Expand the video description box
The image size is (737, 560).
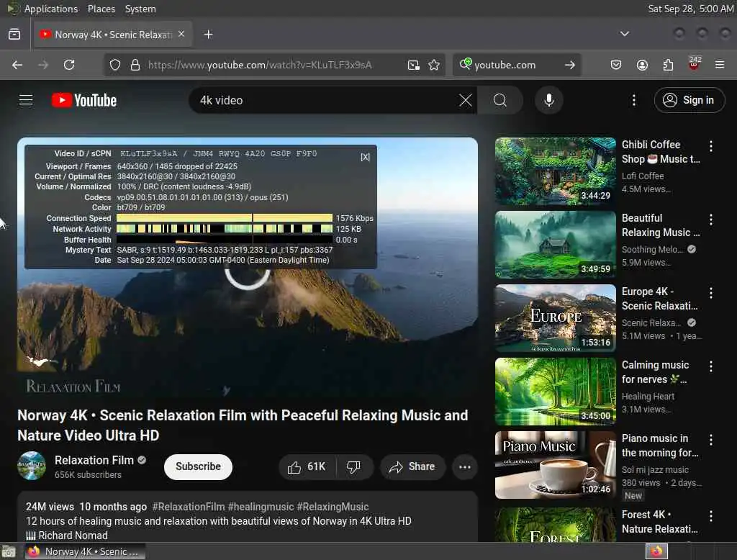248,518
